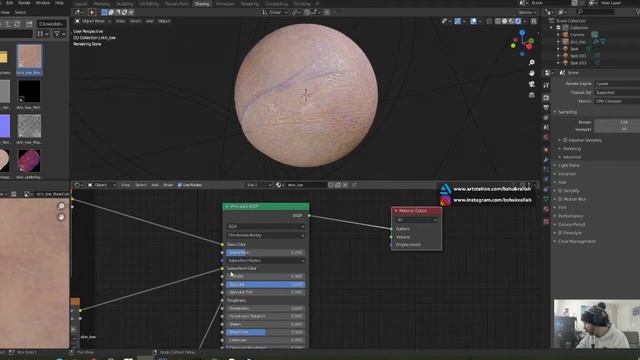
Task: Toggle viewport overlays button
Action: 473,21
